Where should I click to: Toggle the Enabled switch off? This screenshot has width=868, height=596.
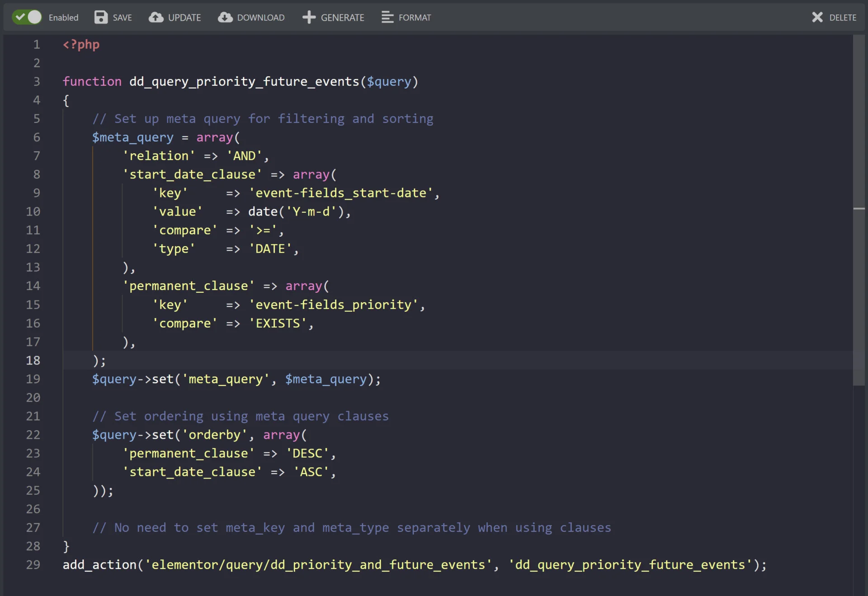(x=27, y=17)
